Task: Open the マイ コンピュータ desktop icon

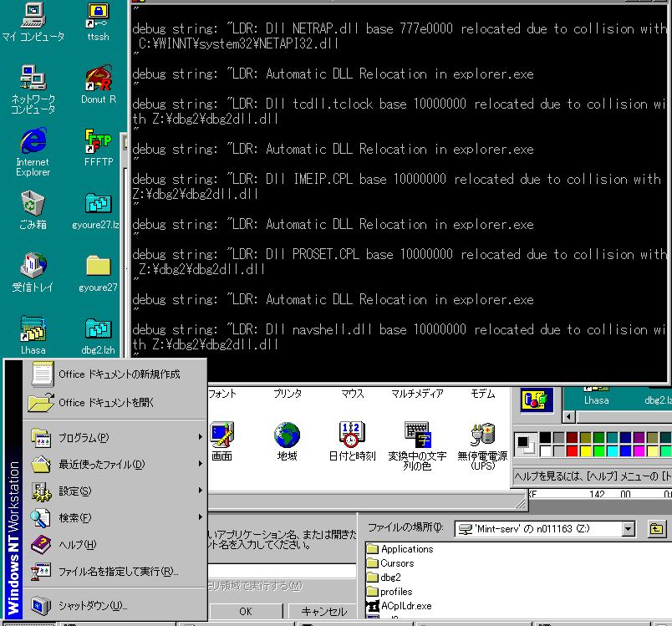Action: click(33, 22)
